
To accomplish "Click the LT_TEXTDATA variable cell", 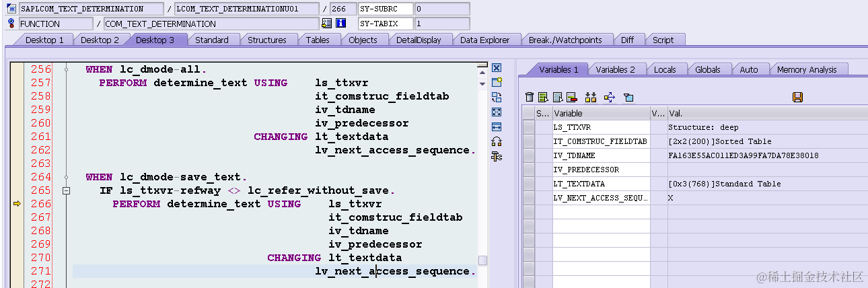I will (602, 184).
